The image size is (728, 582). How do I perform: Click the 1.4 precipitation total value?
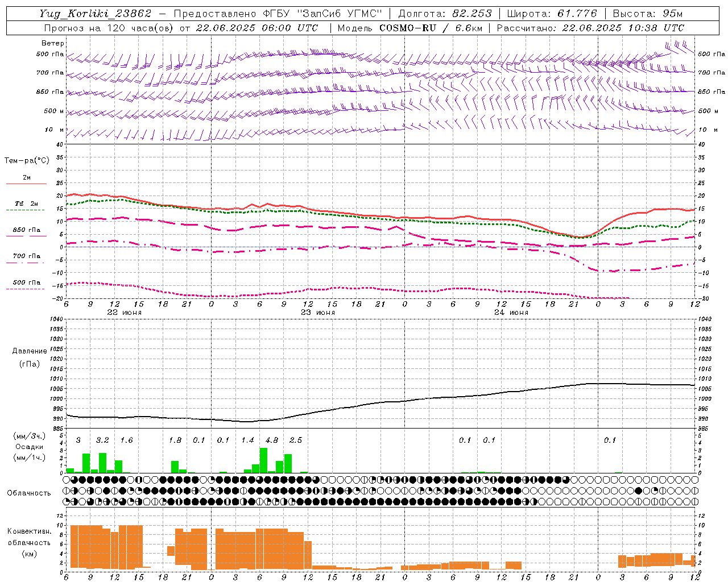pos(247,440)
